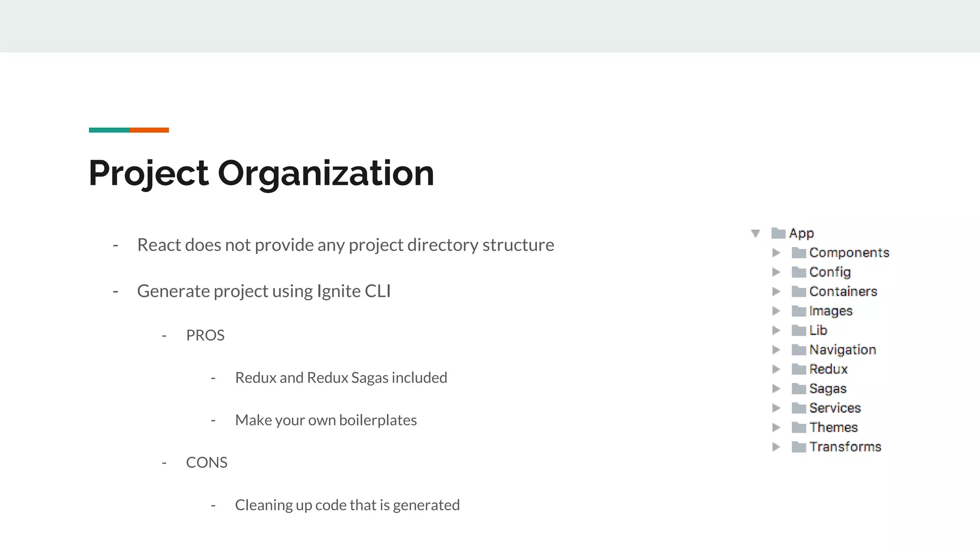Select the Containers folder name
This screenshot has width=980, height=551.
(x=843, y=291)
